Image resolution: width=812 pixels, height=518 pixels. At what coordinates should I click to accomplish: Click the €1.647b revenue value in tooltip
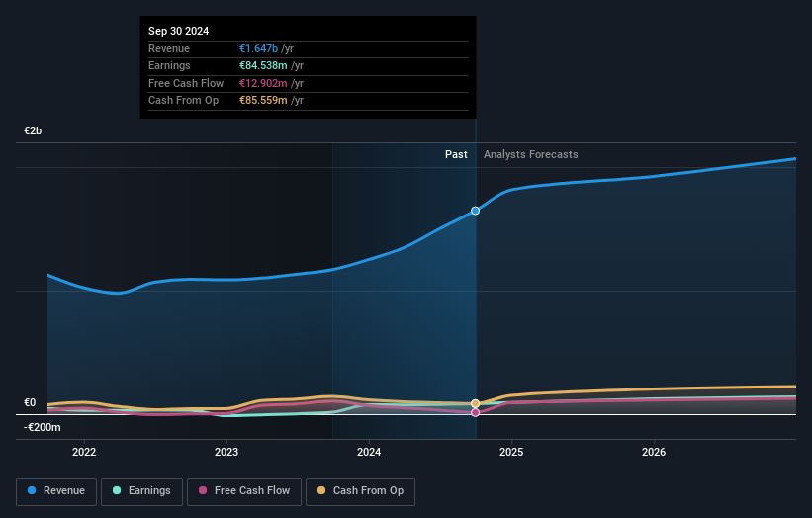[x=258, y=48]
